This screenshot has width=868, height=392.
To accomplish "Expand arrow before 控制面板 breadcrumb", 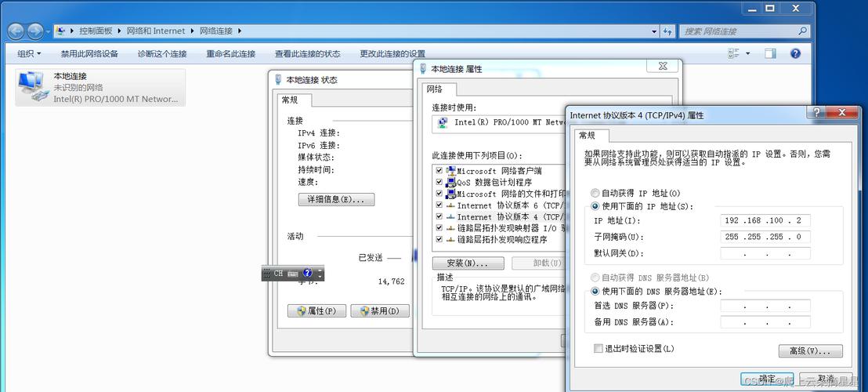I will pyautogui.click(x=73, y=31).
